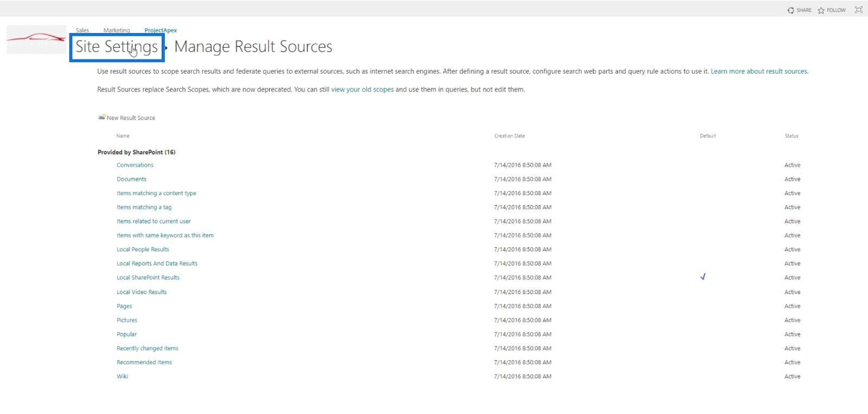Click the Default column header
The image size is (868, 414).
point(708,136)
